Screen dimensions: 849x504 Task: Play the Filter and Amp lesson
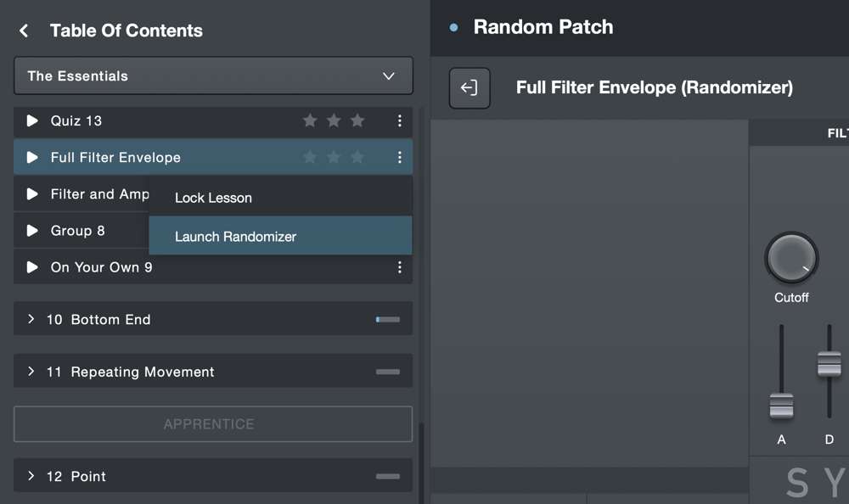32,193
